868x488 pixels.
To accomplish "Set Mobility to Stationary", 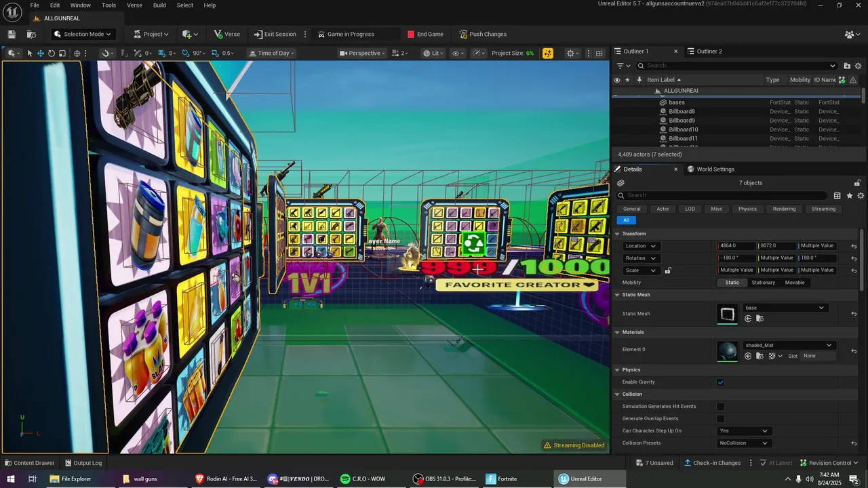I will (763, 283).
